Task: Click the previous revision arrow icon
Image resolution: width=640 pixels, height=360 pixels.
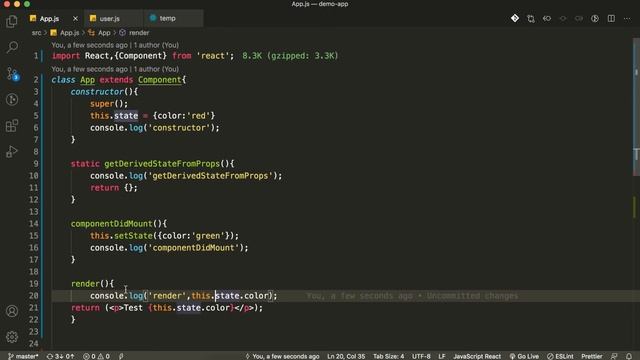Action: [x=547, y=18]
